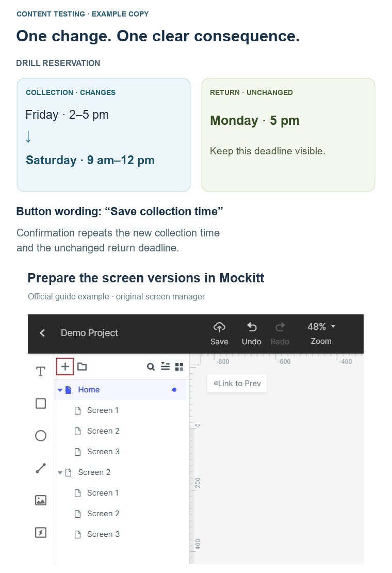Click the -800 ruler mark

tap(223, 362)
